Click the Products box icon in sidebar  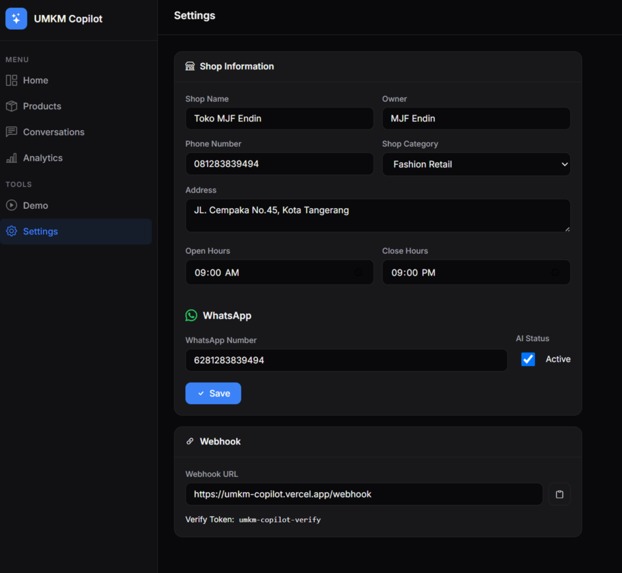point(12,106)
